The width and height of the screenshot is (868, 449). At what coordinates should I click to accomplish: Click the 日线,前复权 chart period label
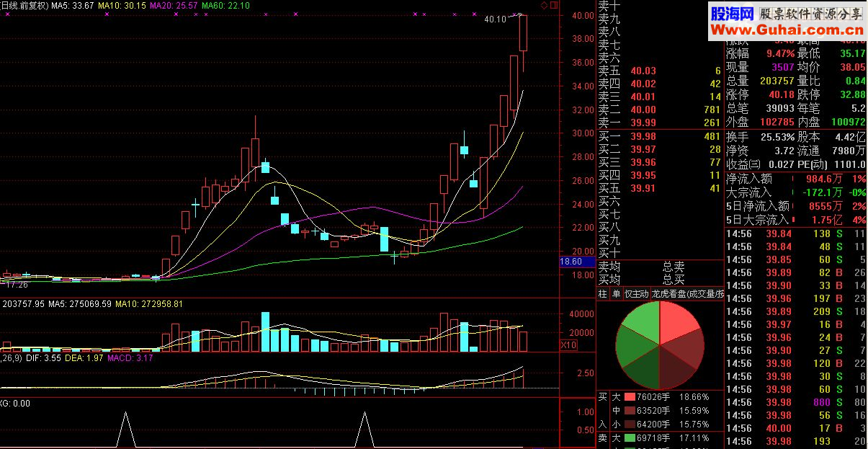tap(24, 6)
